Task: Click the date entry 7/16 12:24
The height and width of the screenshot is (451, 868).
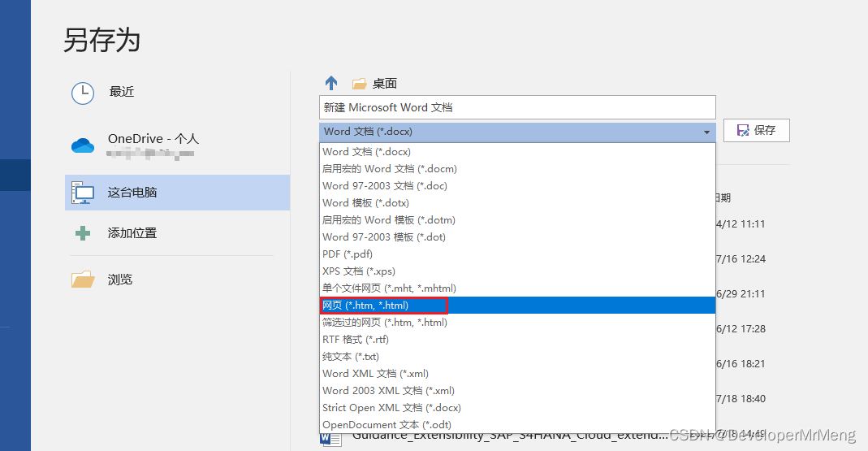Action: (x=741, y=259)
